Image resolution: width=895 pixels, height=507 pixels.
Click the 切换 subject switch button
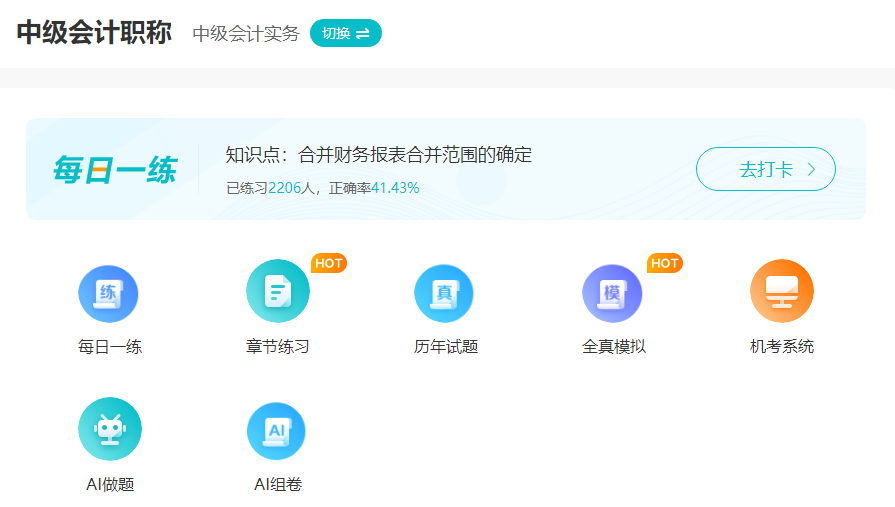pyautogui.click(x=346, y=33)
